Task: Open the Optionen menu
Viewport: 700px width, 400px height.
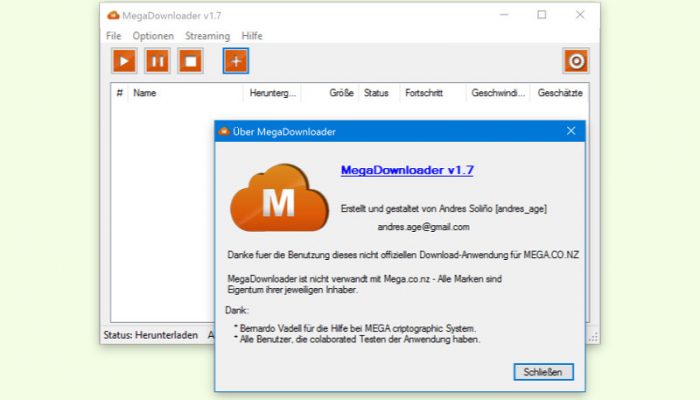Action: point(153,36)
